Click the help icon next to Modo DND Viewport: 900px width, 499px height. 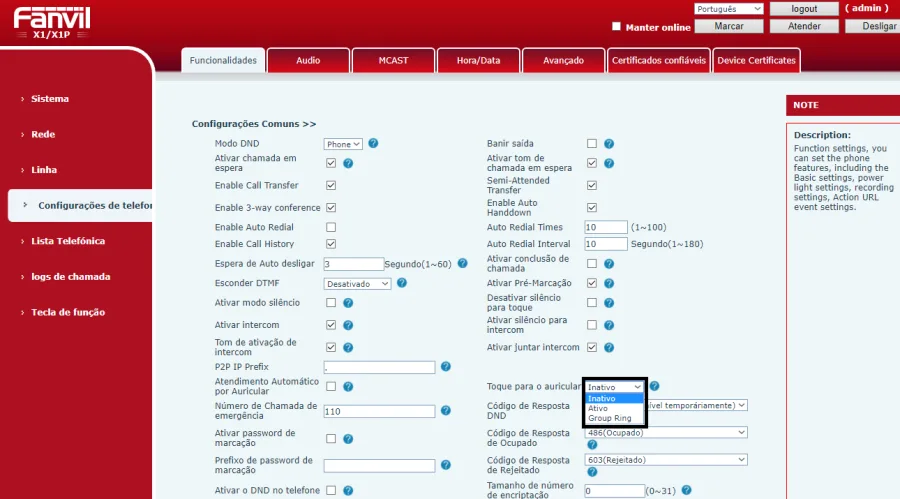373,144
